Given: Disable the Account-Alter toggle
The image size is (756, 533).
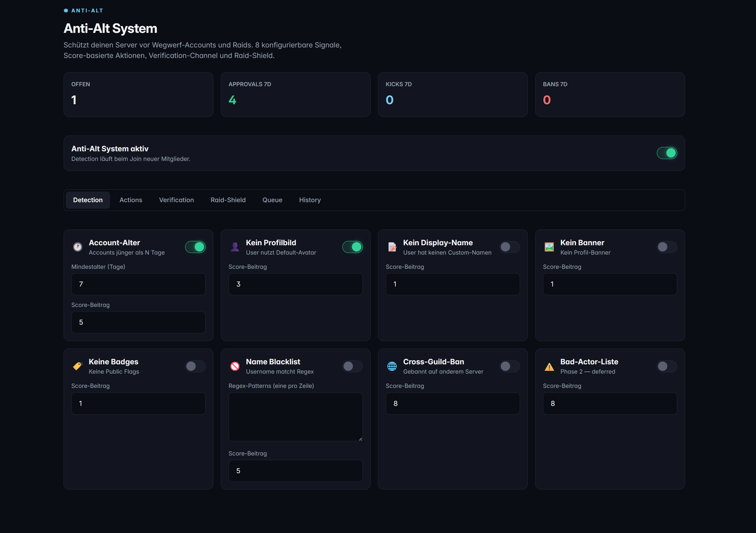Looking at the screenshot, I should (x=195, y=247).
